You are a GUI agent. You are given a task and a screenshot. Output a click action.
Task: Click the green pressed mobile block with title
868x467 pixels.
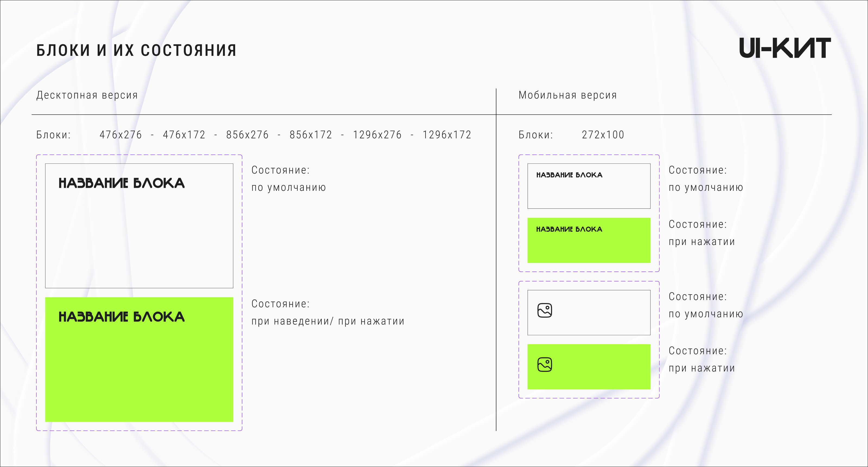589,240
